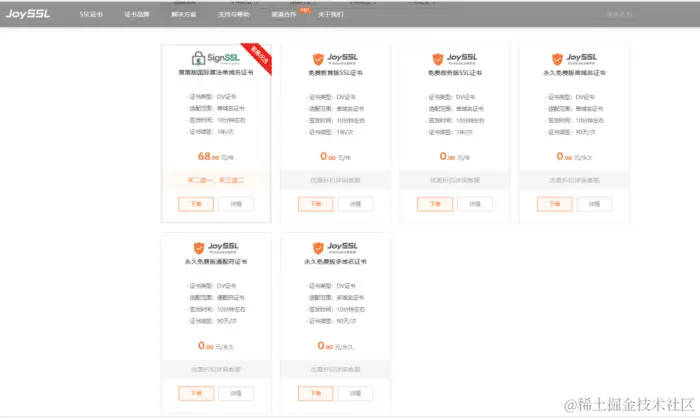Open the 证书品牌 menu

(137, 14)
